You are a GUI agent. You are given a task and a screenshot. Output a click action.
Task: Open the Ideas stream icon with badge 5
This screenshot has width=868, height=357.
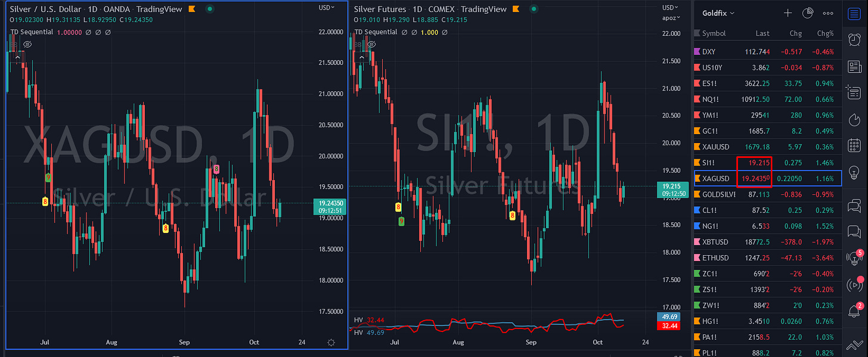pyautogui.click(x=854, y=258)
